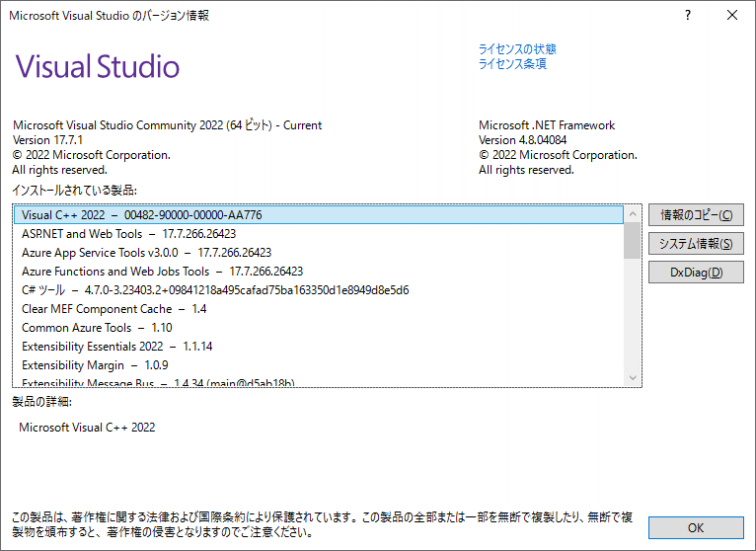Open the ライセンス条項 link
756x551 pixels.
512,63
